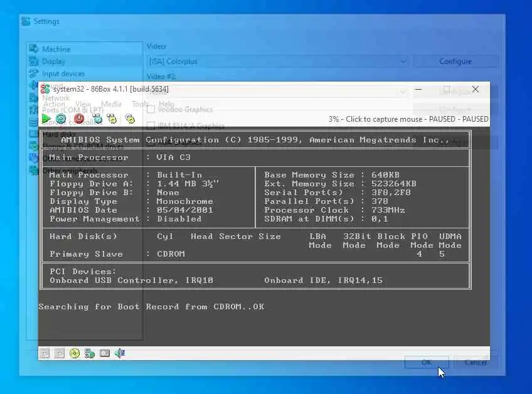Select Input devices in the Settings sidebar
Screen dimensions: 532x394
pos(85,73)
